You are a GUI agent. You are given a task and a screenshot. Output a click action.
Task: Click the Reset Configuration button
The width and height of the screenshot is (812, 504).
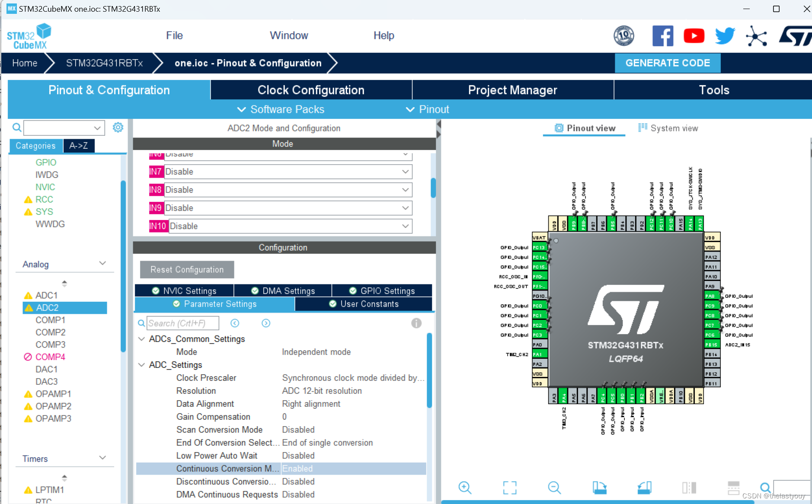tap(186, 269)
